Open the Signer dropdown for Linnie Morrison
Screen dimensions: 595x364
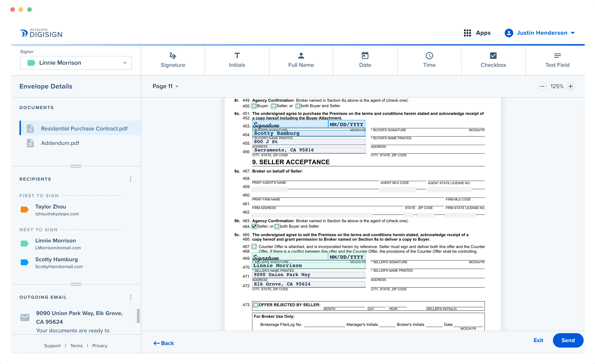(x=76, y=63)
